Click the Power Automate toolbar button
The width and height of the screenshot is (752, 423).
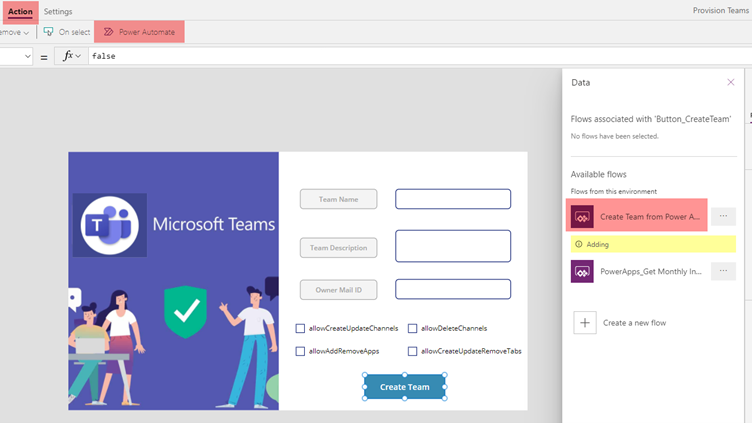[140, 32]
